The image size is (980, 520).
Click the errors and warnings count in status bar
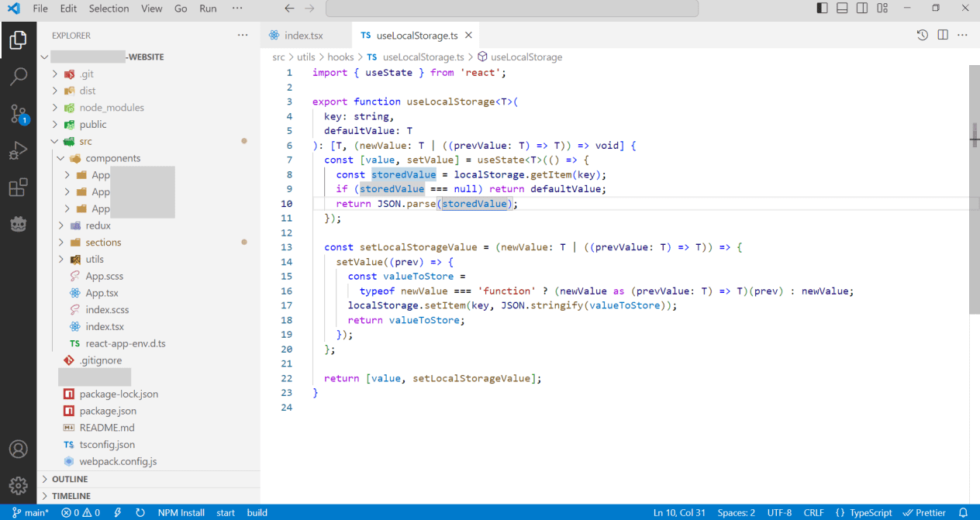point(81,512)
